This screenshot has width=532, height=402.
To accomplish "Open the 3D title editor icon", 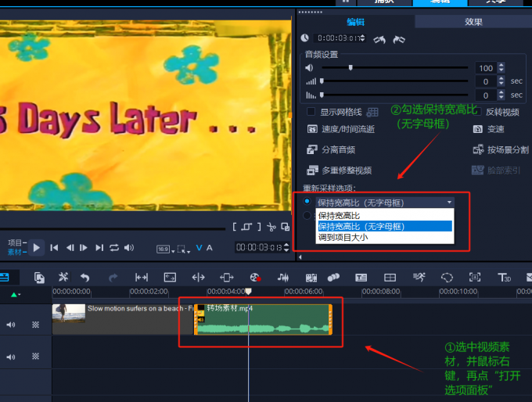I will pos(505,278).
